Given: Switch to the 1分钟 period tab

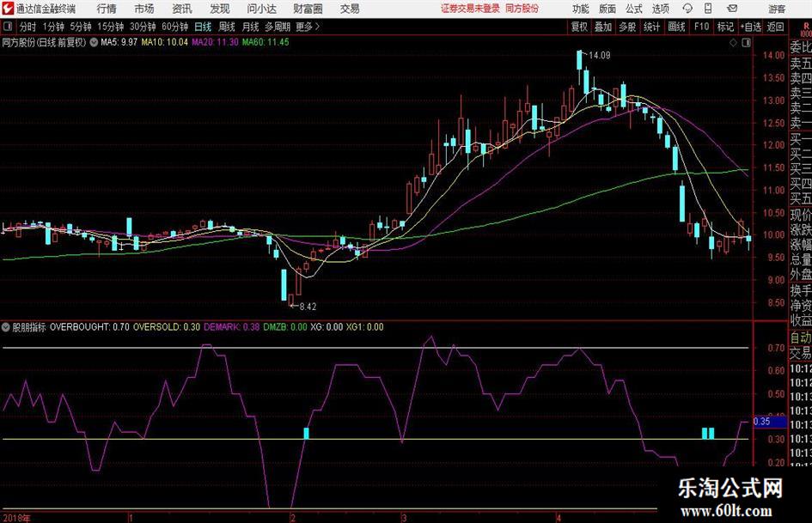Looking at the screenshot, I should [x=53, y=27].
